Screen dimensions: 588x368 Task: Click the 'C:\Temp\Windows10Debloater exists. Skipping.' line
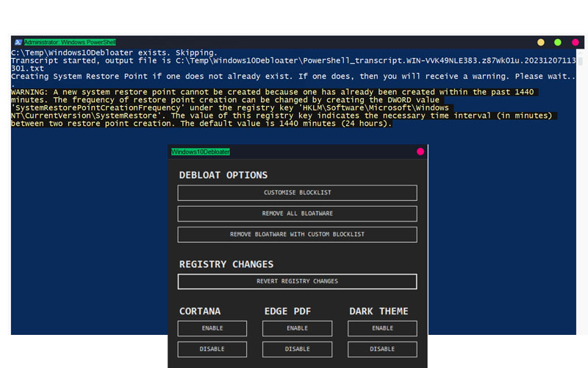coord(114,52)
